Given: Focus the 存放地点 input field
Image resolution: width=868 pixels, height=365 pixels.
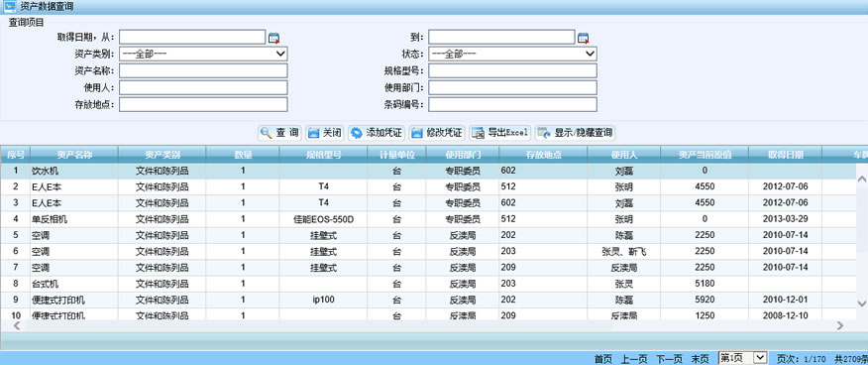Looking at the screenshot, I should 203,104.
